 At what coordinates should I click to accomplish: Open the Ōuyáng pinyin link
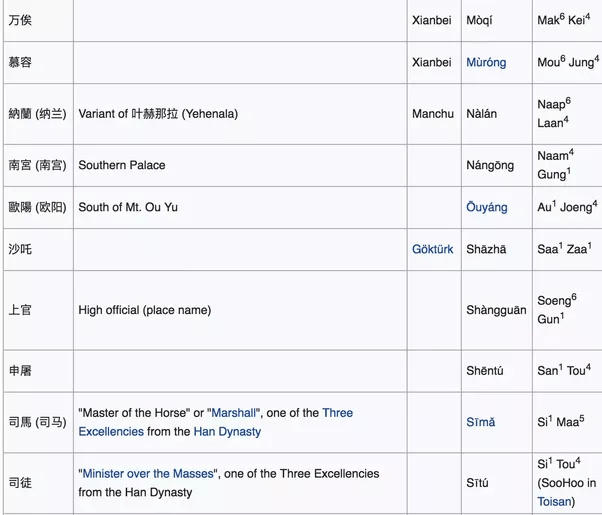486,207
